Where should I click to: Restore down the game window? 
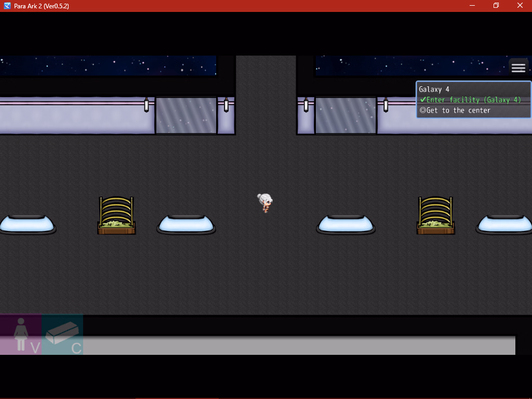click(496, 5)
